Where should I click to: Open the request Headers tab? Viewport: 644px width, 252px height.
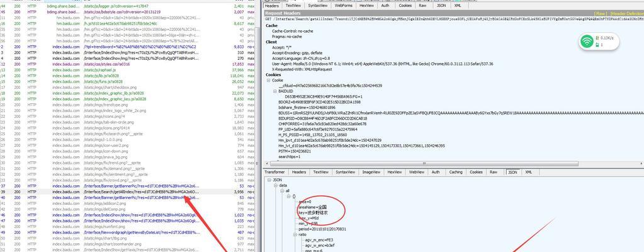coord(272,6)
